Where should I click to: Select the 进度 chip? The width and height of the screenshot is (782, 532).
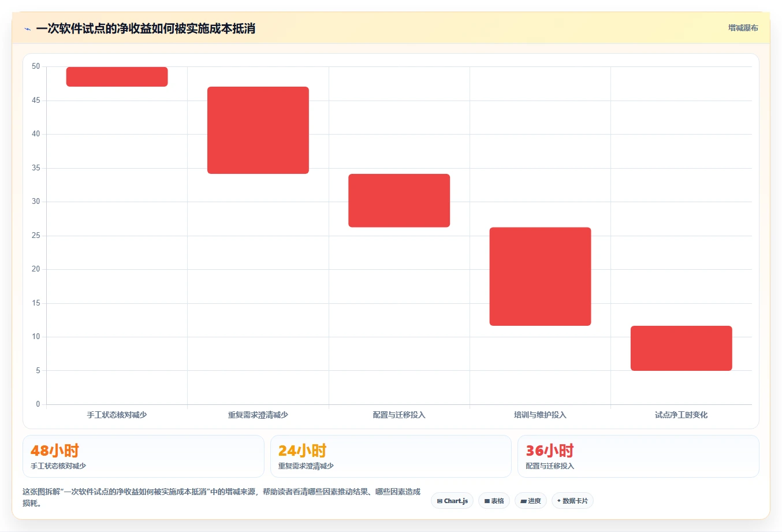[x=531, y=501]
